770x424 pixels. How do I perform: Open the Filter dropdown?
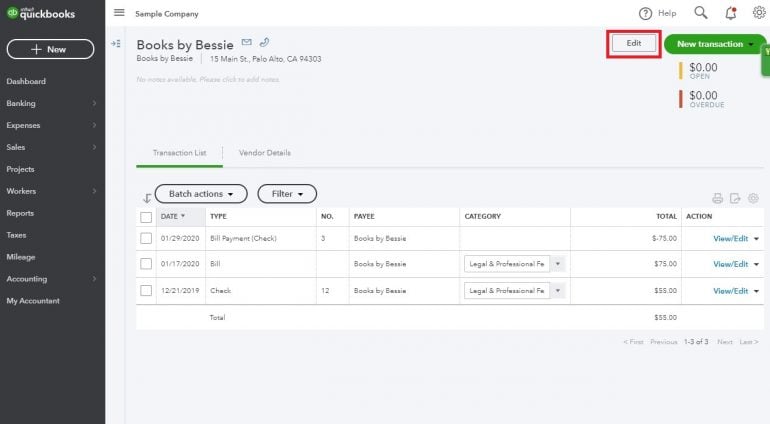click(286, 194)
